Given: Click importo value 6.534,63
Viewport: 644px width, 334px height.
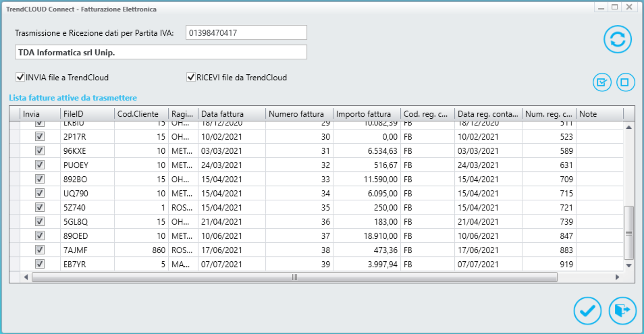Looking at the screenshot, I should coord(382,151).
